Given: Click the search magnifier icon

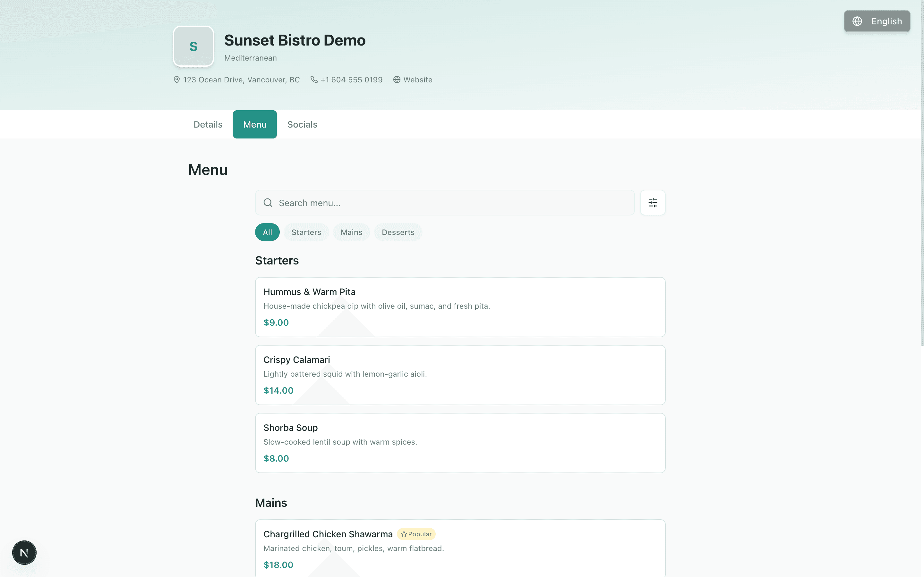Looking at the screenshot, I should click(x=268, y=203).
